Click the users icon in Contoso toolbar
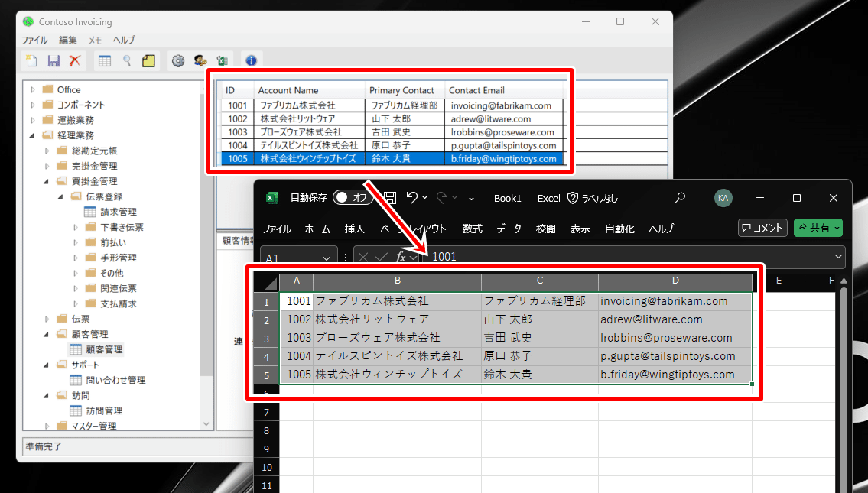The height and width of the screenshot is (493, 868). pos(200,61)
